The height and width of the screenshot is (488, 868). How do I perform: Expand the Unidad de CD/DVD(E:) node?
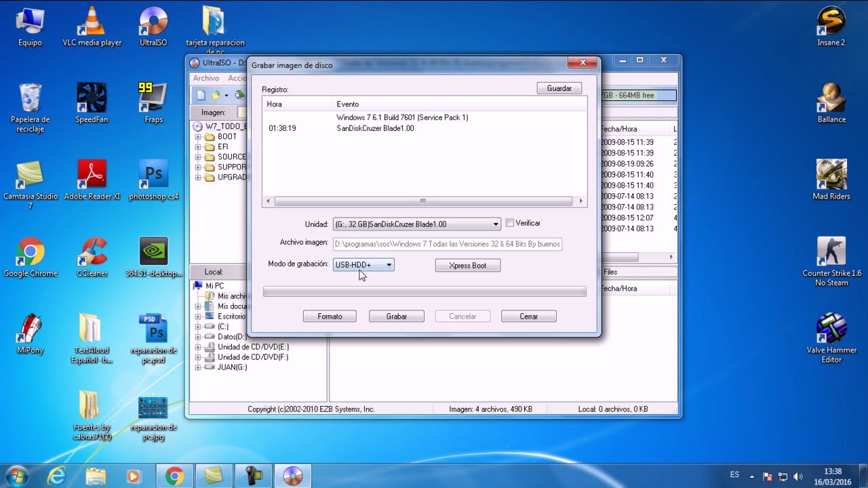[x=199, y=347]
